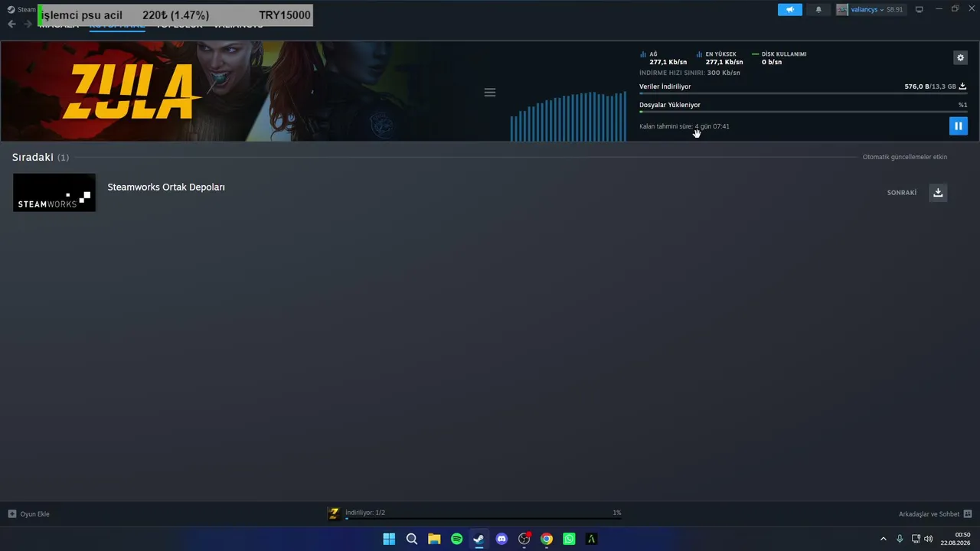Open the download list hamburger menu
980x551 pixels.
[490, 92]
